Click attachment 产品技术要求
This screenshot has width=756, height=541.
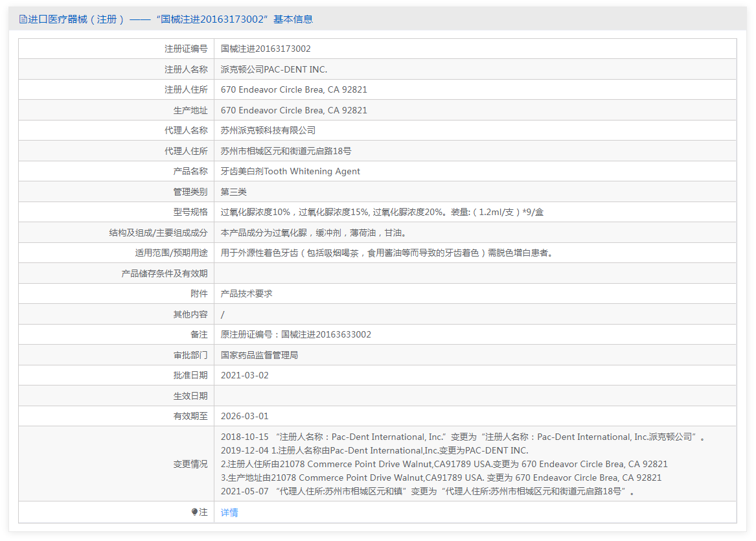[x=246, y=294]
